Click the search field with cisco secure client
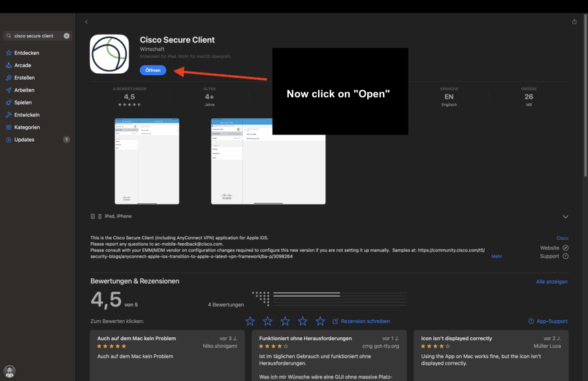 (37, 36)
